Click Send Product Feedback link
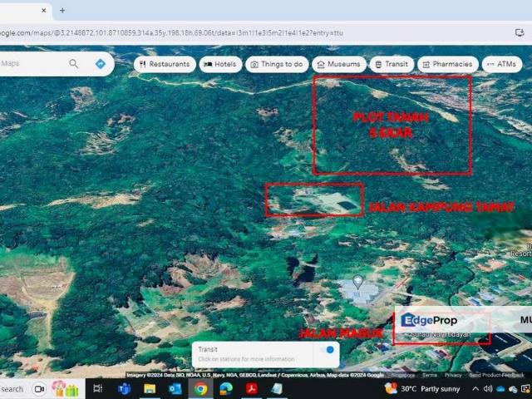The width and height of the screenshot is (532, 399). point(496,375)
